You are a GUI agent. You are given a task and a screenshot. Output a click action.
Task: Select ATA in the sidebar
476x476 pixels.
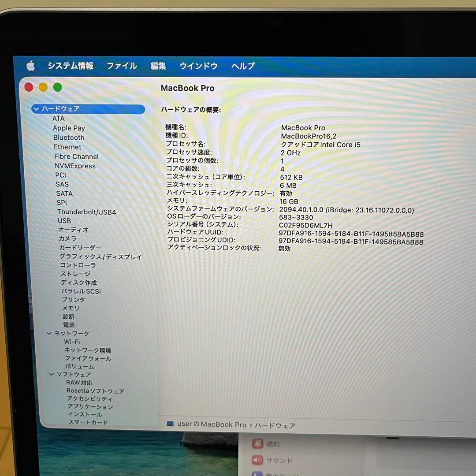[58, 119]
